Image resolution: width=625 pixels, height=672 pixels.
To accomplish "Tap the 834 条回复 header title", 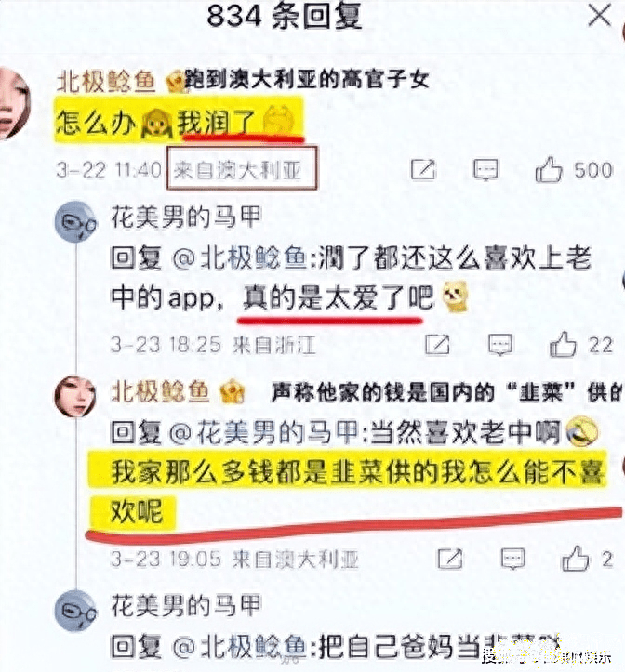I will [x=285, y=16].
